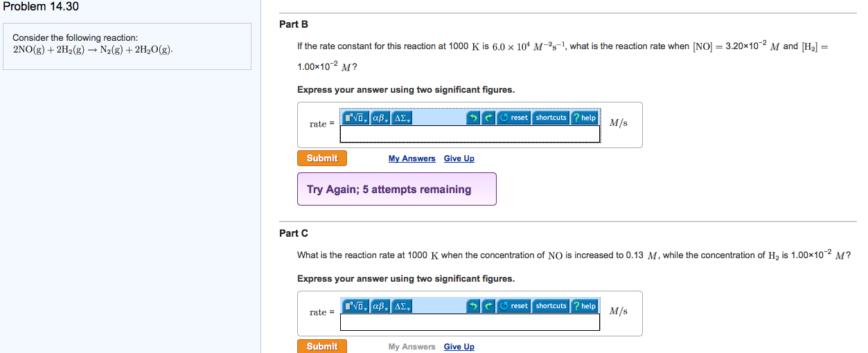Submit the Part C answer
The image size is (868, 353).
click(x=322, y=346)
